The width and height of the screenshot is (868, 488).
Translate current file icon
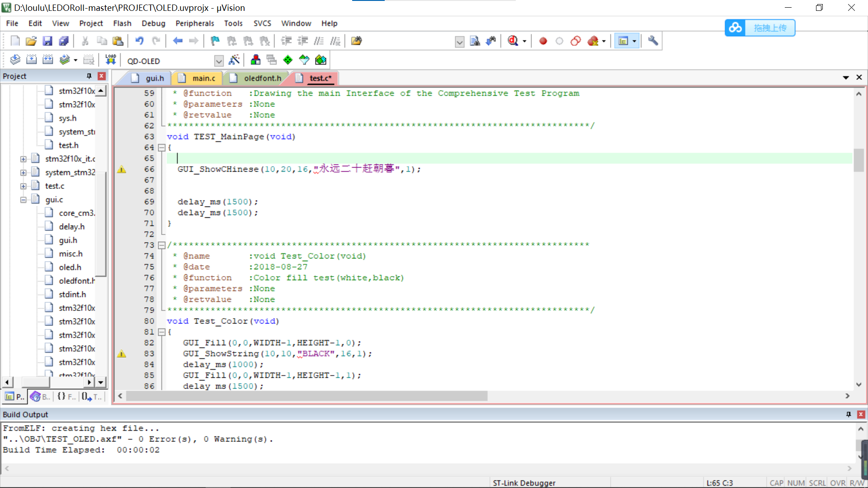[x=15, y=60]
